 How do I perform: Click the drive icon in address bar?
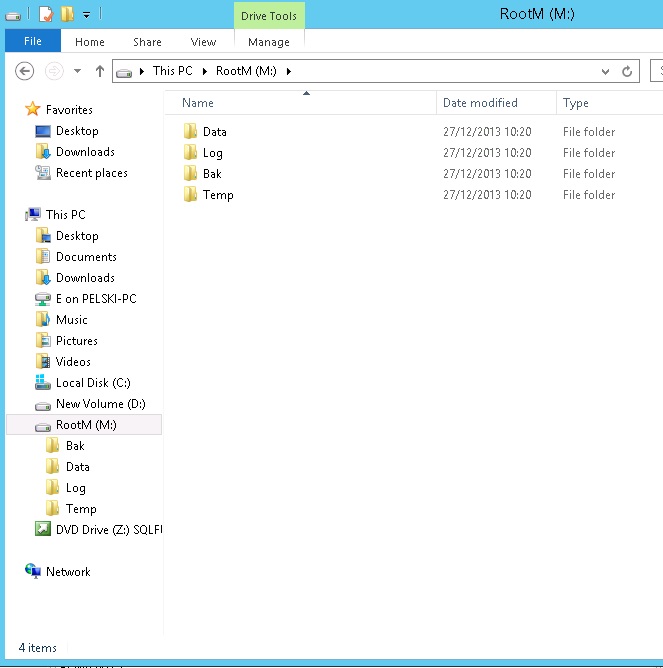[x=124, y=73]
